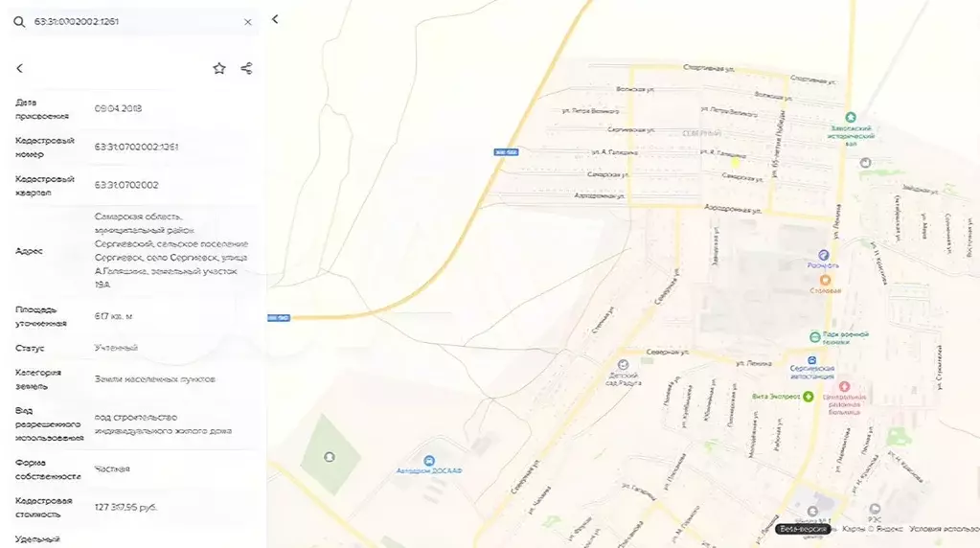The image size is (980, 548).
Task: Click the Северная ул. street label
Action: pos(668,353)
